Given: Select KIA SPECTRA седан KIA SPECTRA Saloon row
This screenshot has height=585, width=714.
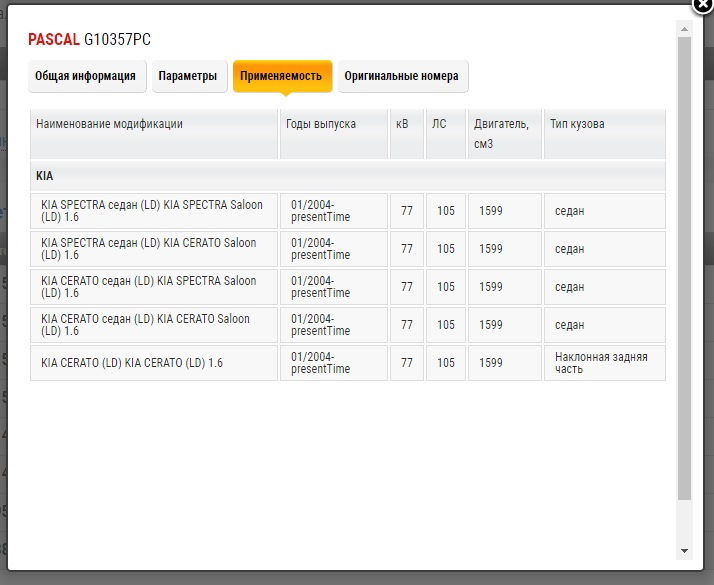Looking at the screenshot, I should click(348, 211).
